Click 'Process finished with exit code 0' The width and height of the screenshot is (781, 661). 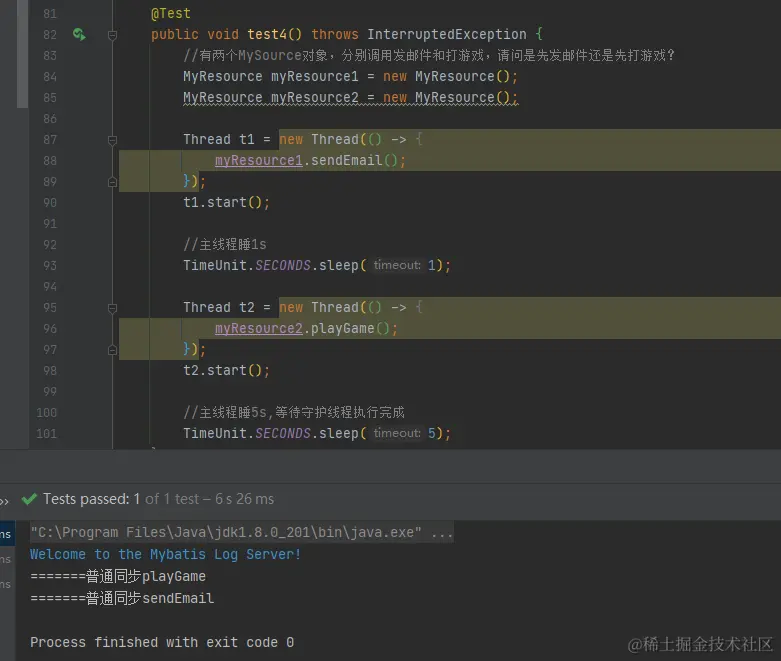pyautogui.click(x=162, y=643)
